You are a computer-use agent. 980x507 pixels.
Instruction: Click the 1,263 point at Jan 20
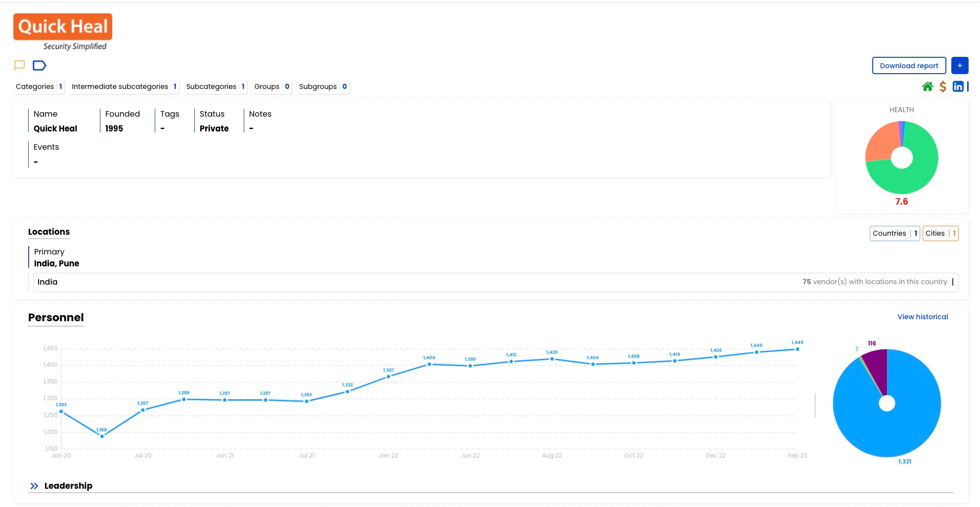click(61, 411)
